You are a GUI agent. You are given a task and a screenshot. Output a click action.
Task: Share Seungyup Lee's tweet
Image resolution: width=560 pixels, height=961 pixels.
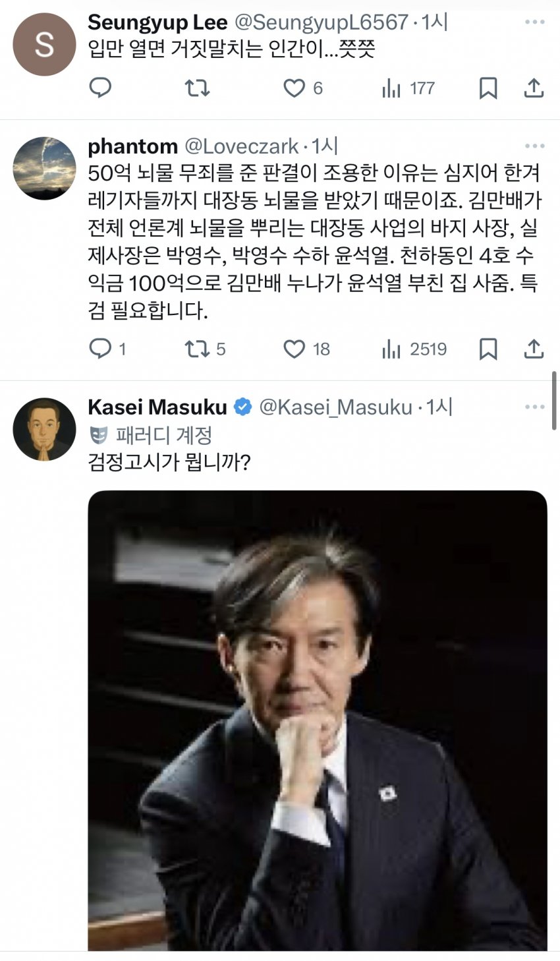pos(534,88)
